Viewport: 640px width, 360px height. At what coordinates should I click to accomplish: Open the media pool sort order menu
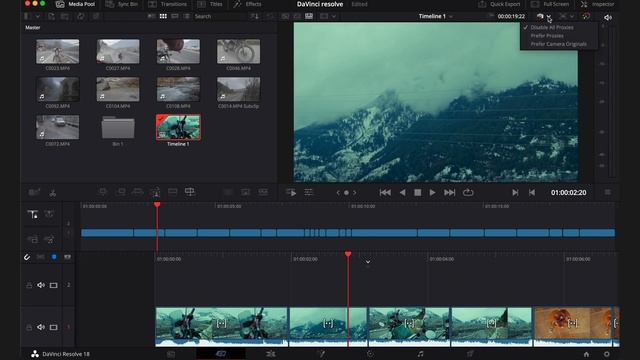pyautogui.click(x=254, y=16)
